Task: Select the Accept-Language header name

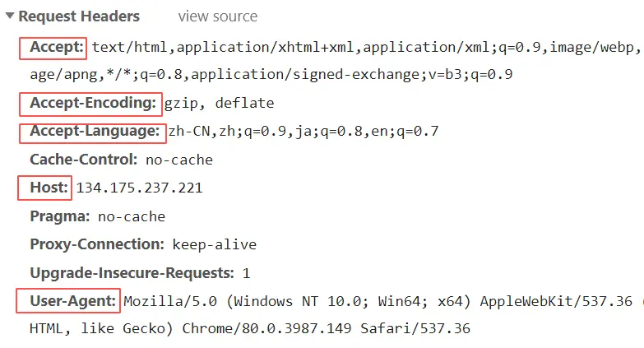Action: [94, 131]
